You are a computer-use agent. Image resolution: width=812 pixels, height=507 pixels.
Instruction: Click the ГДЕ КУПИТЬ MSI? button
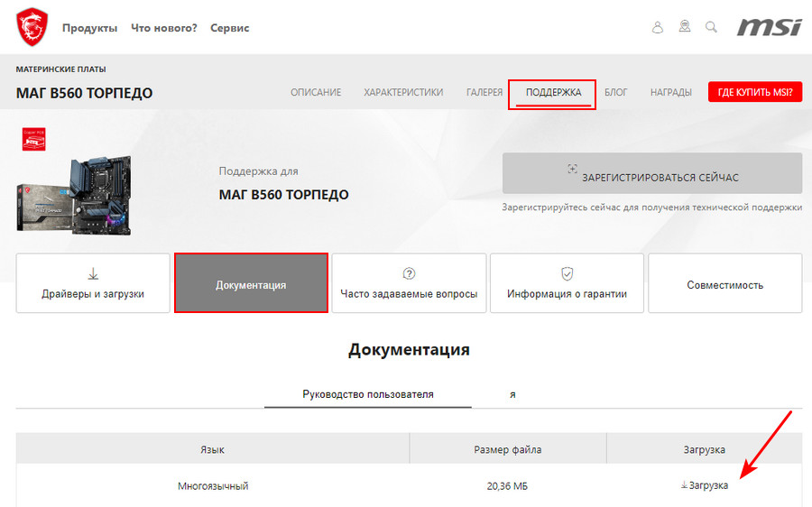755,92
